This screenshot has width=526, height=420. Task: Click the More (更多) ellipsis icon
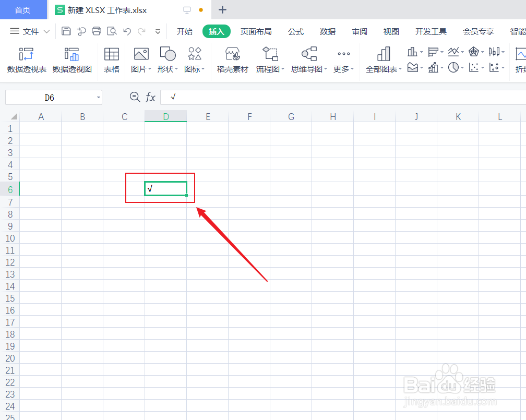344,54
